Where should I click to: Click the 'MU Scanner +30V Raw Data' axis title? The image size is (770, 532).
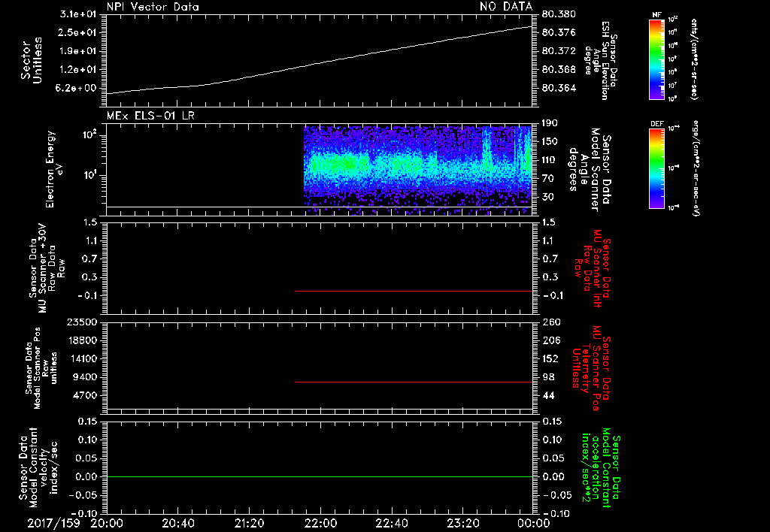click(x=47, y=268)
